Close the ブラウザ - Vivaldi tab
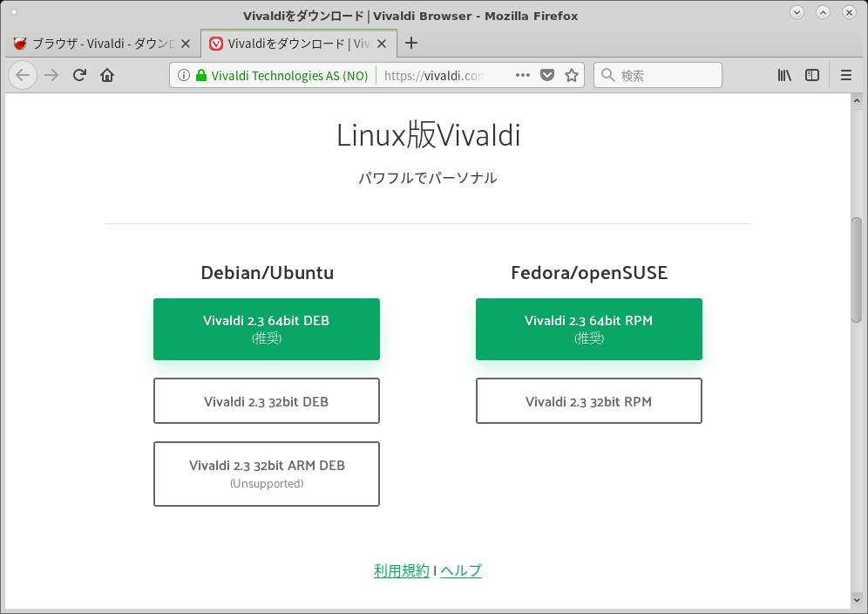 coord(186,44)
